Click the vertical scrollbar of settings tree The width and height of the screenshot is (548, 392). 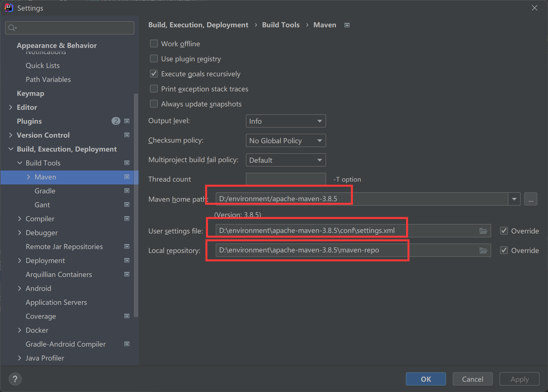click(x=136, y=205)
